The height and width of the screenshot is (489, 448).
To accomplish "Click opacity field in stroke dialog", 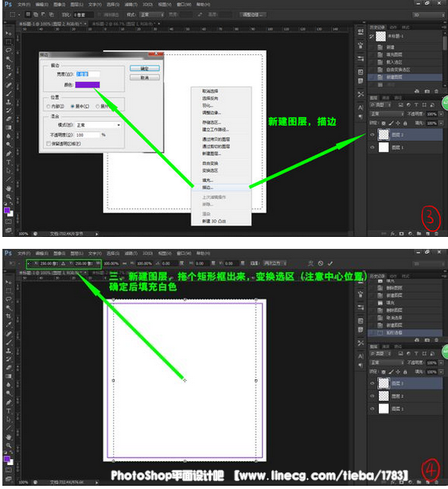I will (88, 134).
